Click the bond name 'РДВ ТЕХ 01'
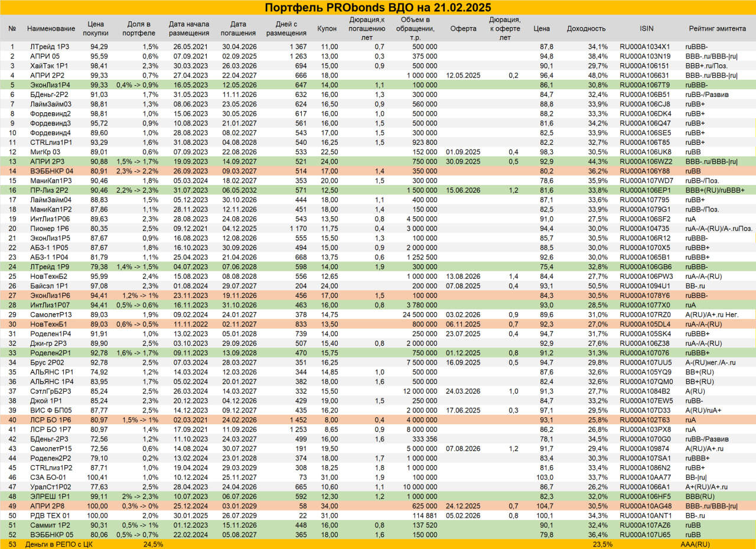 tap(50, 515)
